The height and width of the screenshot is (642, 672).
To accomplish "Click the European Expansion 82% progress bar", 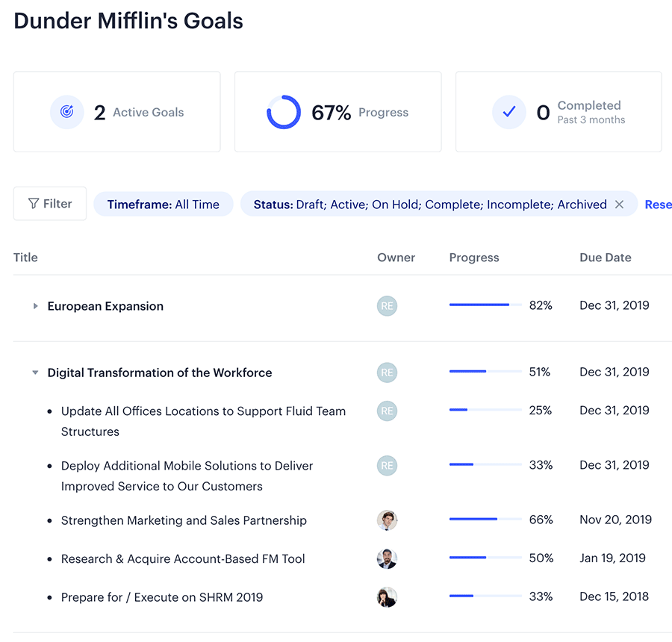I will 485,305.
